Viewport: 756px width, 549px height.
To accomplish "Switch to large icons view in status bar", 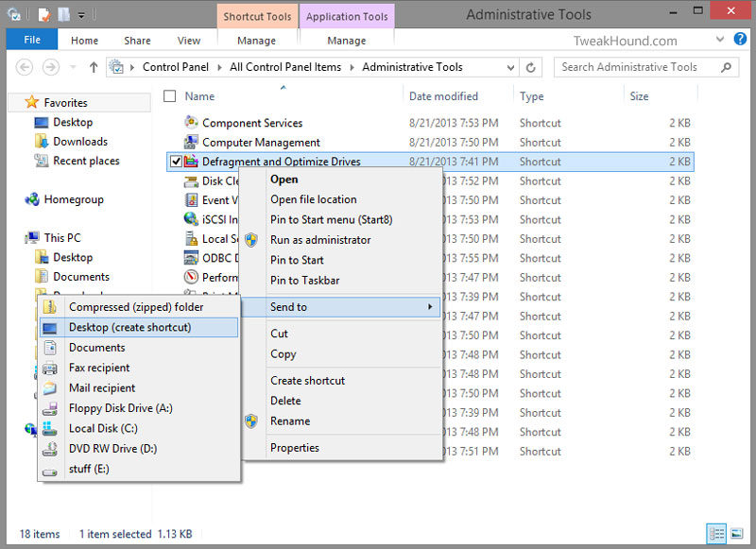I will point(737,534).
